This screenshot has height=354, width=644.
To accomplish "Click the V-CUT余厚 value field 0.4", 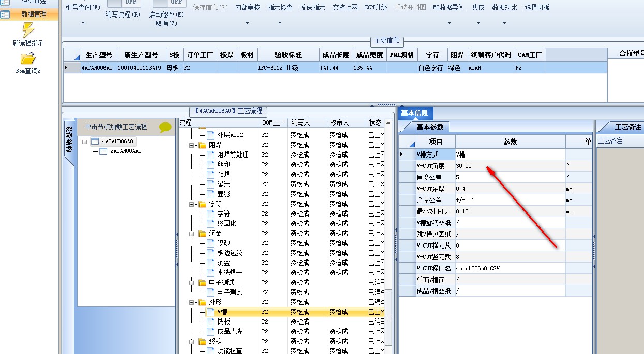I will pyautogui.click(x=510, y=189).
